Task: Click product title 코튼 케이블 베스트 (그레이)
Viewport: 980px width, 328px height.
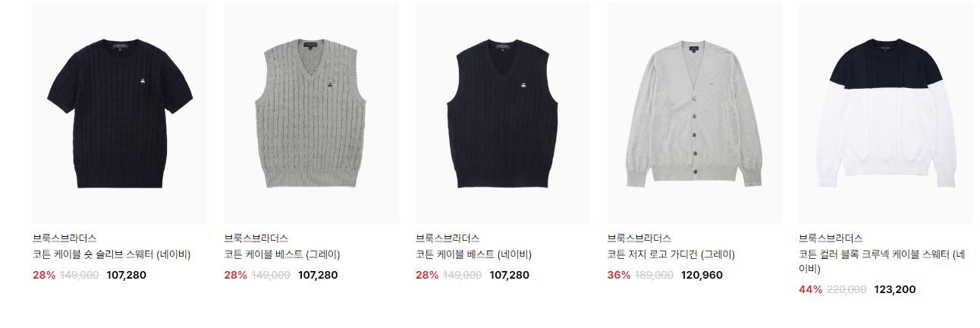Action: 282,254
